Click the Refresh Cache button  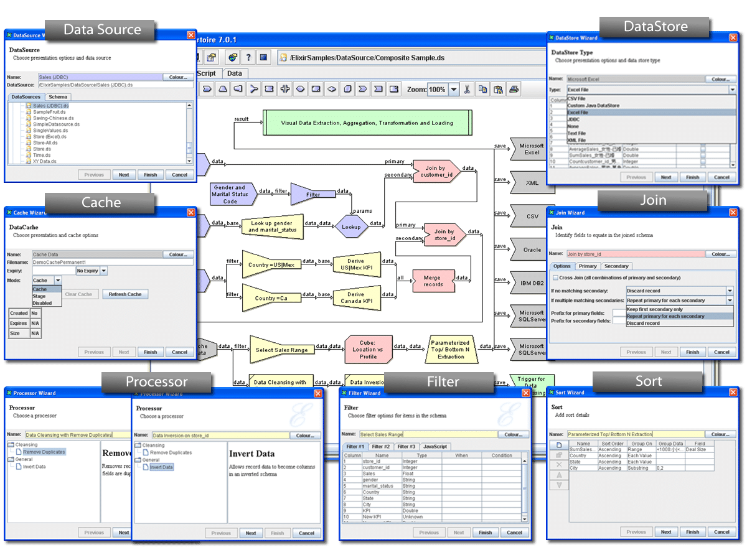tap(125, 294)
